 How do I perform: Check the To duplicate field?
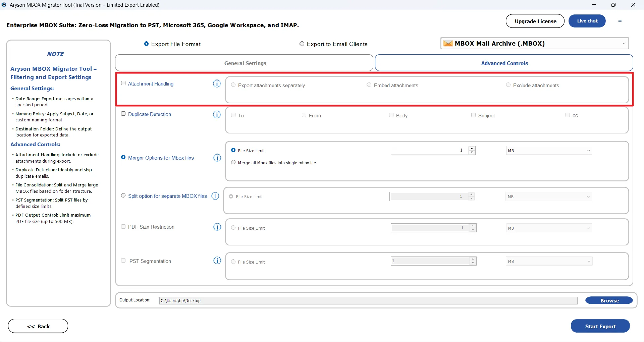pyautogui.click(x=233, y=115)
